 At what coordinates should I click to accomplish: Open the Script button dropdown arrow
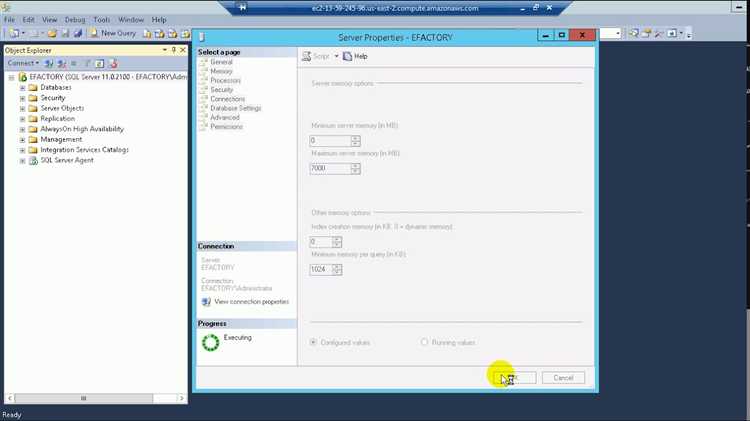[336, 56]
